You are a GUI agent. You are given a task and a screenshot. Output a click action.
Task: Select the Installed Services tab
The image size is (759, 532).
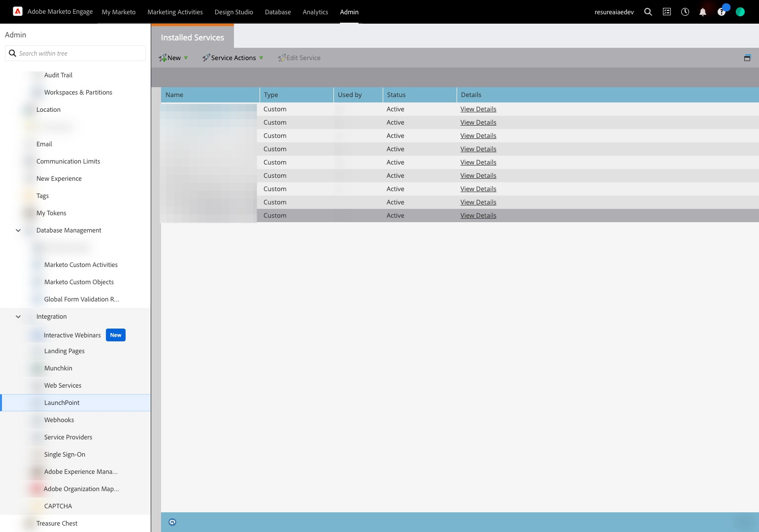(x=192, y=37)
